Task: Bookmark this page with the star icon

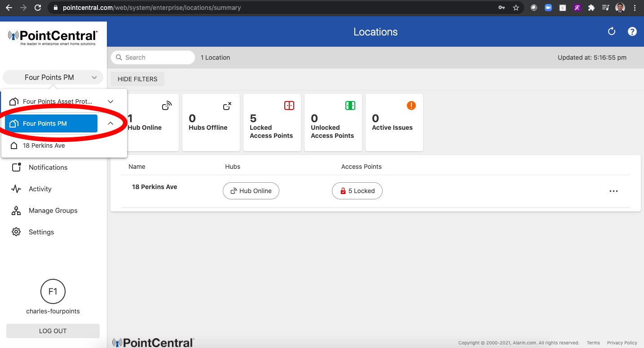Action: point(516,8)
